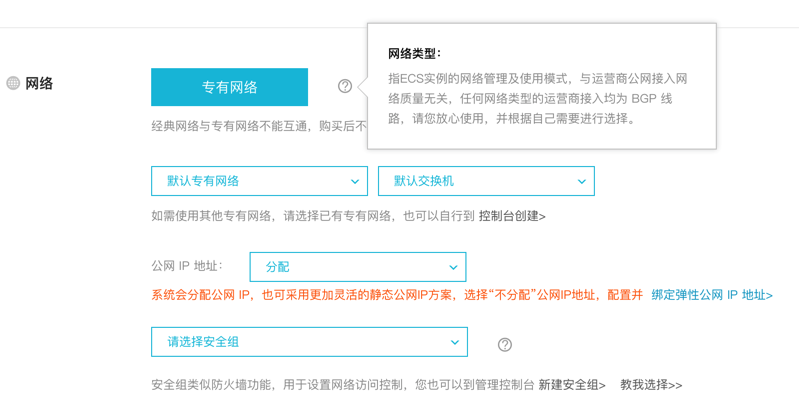The image size is (799, 413).
Task: Click the 网络 section label
Action: coord(39,83)
